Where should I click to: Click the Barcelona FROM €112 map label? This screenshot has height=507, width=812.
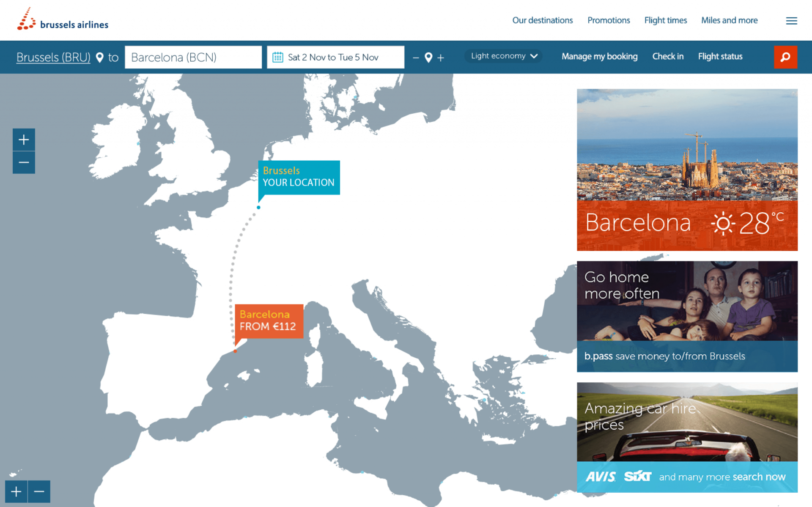[269, 321]
